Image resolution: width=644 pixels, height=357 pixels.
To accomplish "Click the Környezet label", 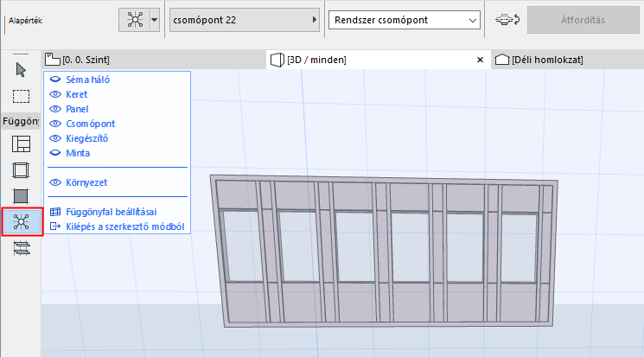I will coord(86,182).
